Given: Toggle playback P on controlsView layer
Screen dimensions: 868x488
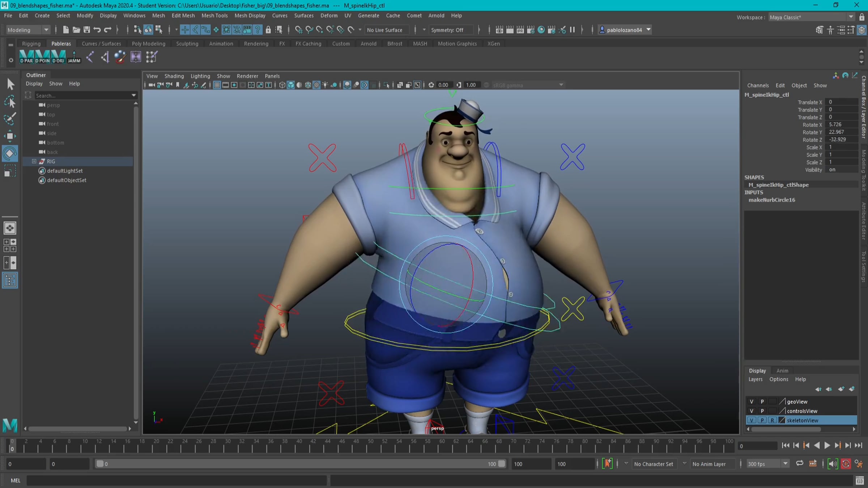Looking at the screenshot, I should (x=762, y=411).
